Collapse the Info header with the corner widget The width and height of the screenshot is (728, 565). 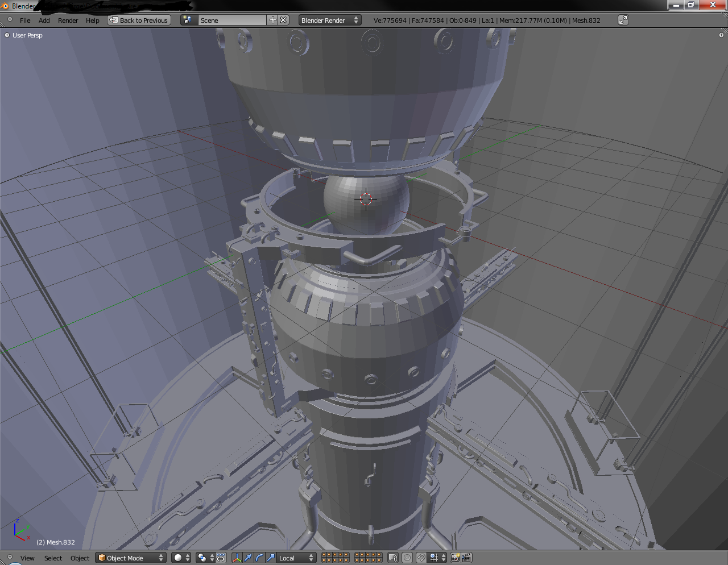pos(10,19)
